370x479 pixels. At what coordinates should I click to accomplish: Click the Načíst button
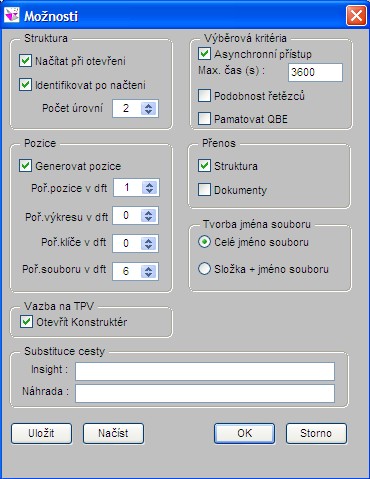tap(113, 433)
